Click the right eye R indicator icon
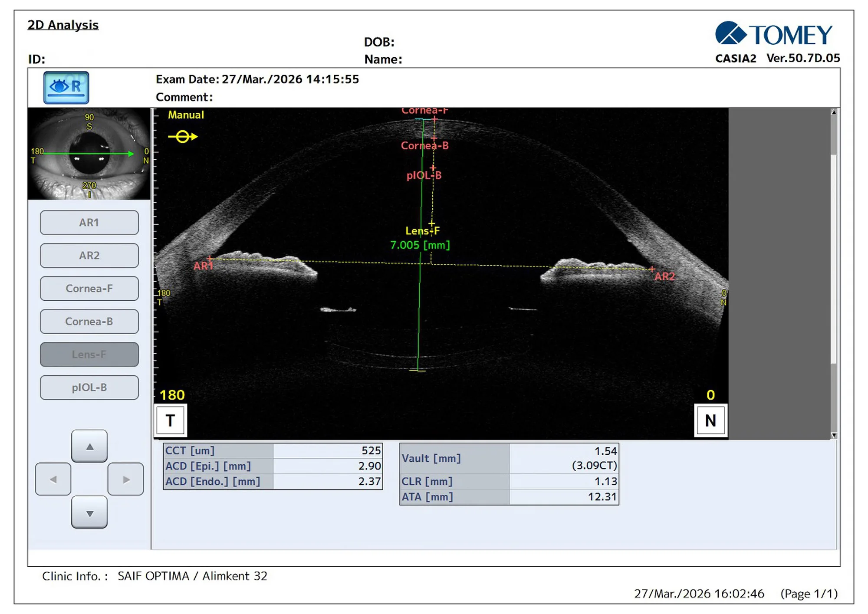 [66, 87]
